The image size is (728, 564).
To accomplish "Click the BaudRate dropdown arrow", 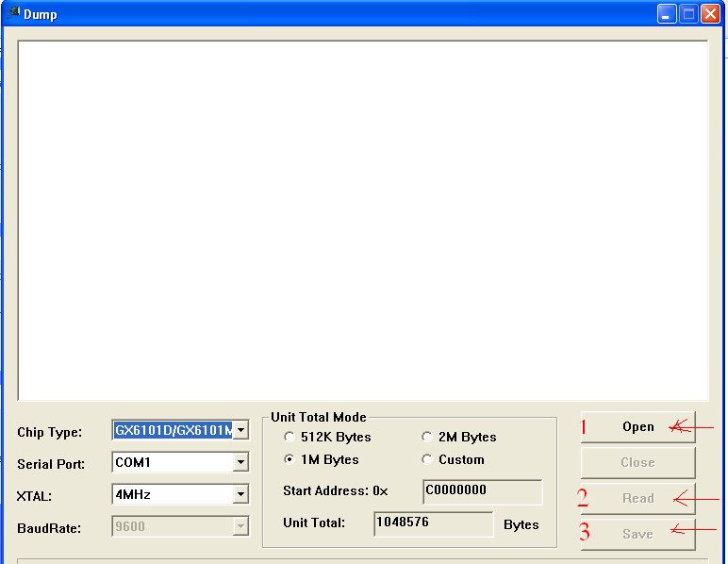I will point(240,526).
